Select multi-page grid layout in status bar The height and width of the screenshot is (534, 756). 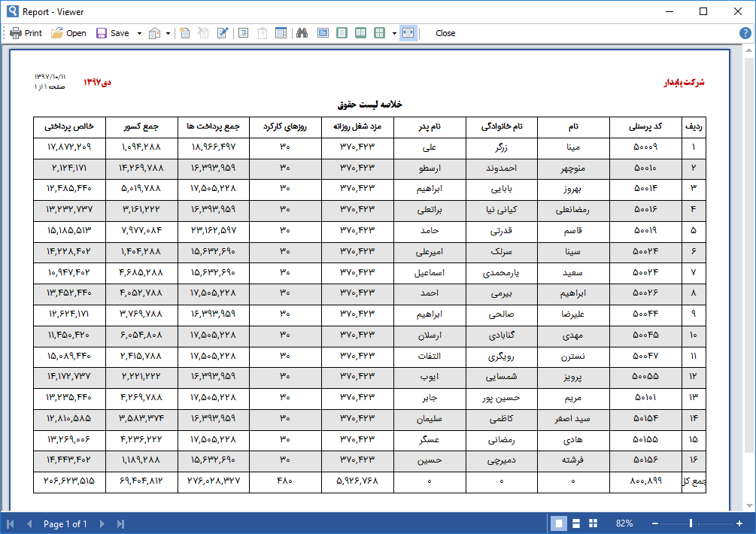point(594,523)
